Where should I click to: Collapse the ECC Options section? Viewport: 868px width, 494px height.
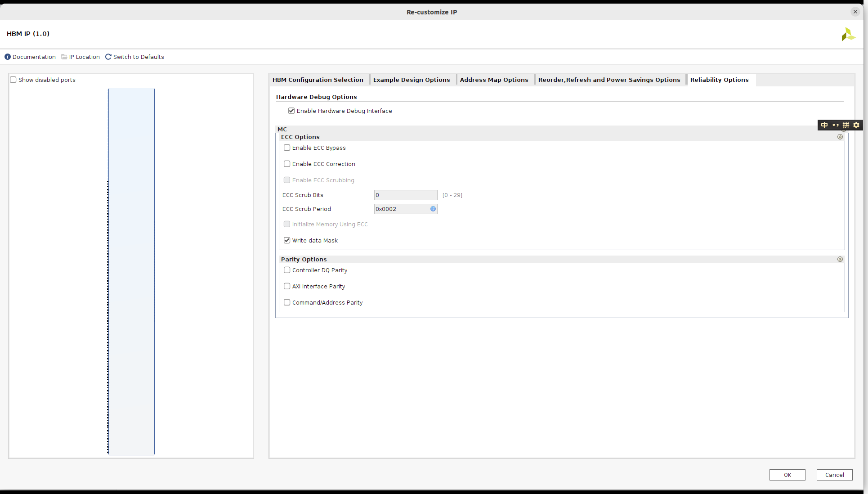[840, 137]
